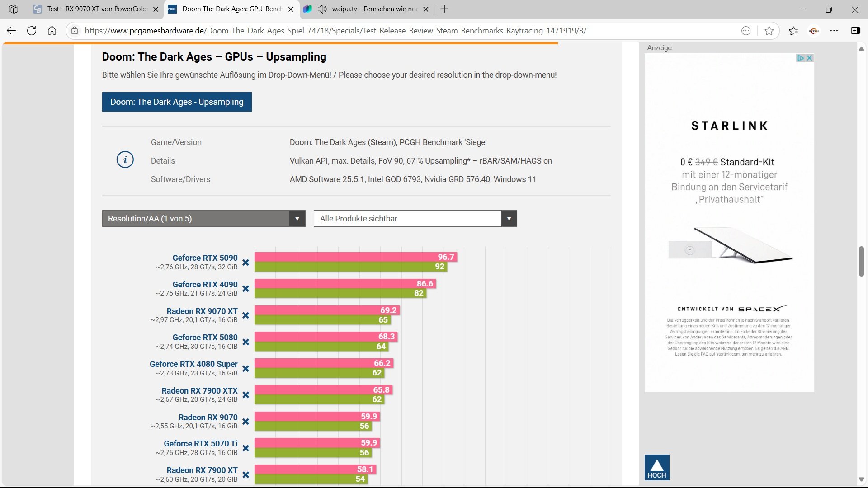Viewport: 868px width, 488px height.
Task: Click the info circle icon beside Details
Action: coord(125,160)
